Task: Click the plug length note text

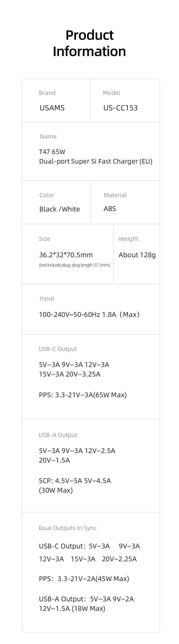Action: [x=75, y=265]
